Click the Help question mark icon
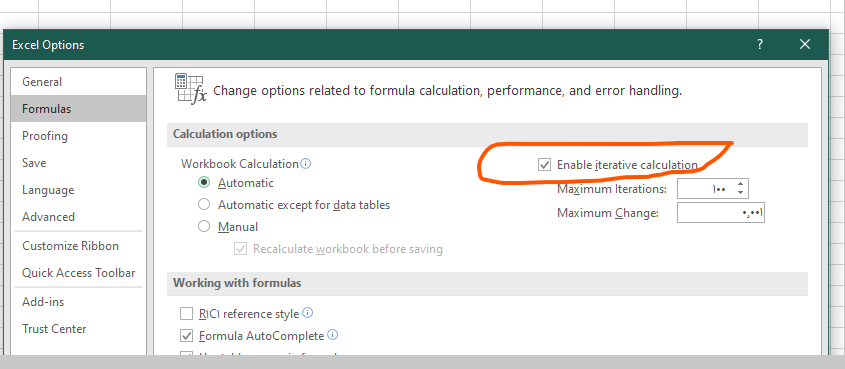 point(759,45)
